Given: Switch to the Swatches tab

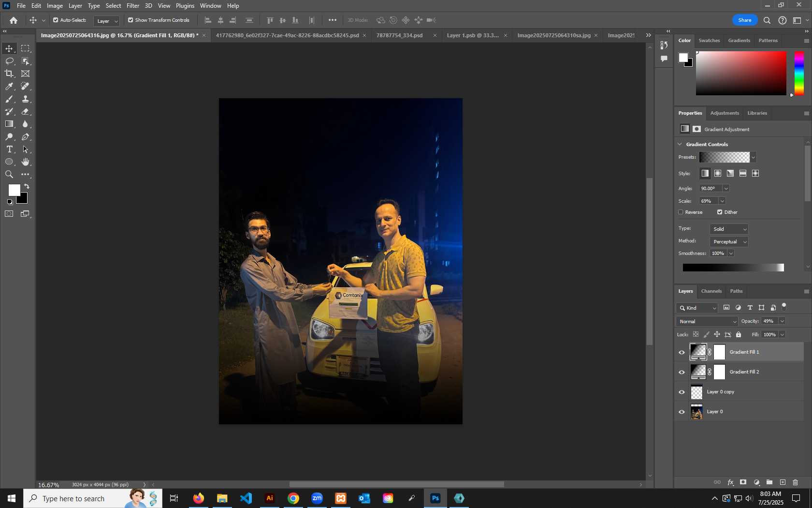Looking at the screenshot, I should point(709,41).
